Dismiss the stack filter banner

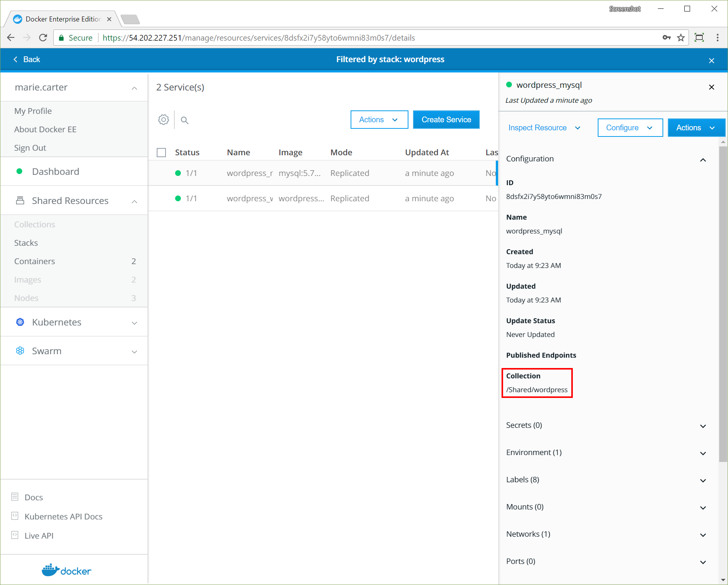tap(712, 61)
